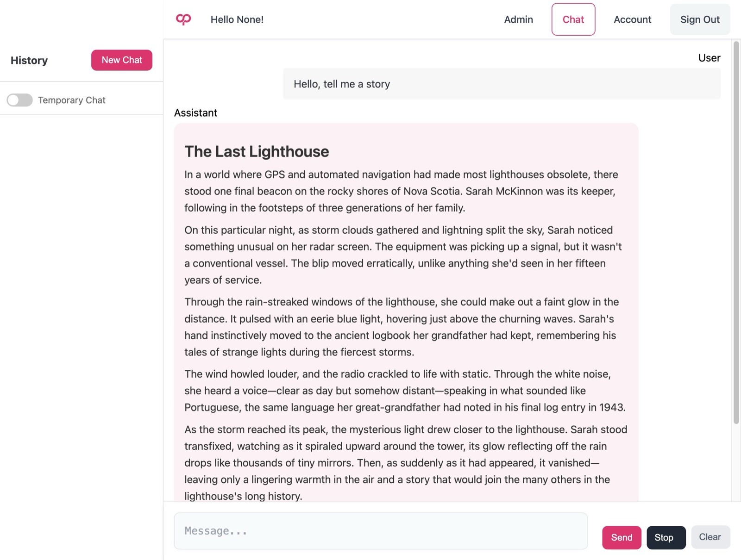Sign out of the application
Screen dimensions: 741x560
(700, 19)
